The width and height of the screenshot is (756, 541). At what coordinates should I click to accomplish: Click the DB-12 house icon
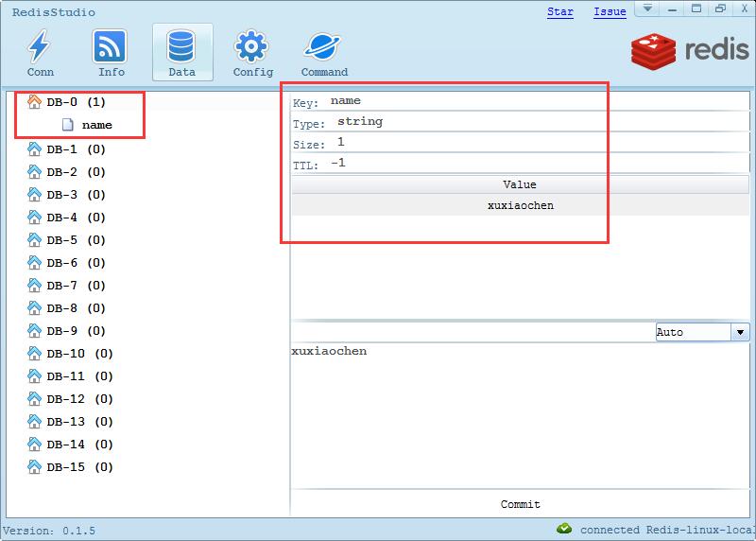point(34,398)
